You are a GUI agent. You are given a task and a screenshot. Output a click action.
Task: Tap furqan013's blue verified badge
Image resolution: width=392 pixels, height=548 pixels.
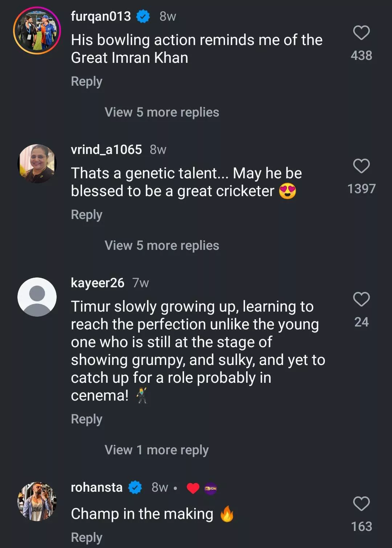143,16
